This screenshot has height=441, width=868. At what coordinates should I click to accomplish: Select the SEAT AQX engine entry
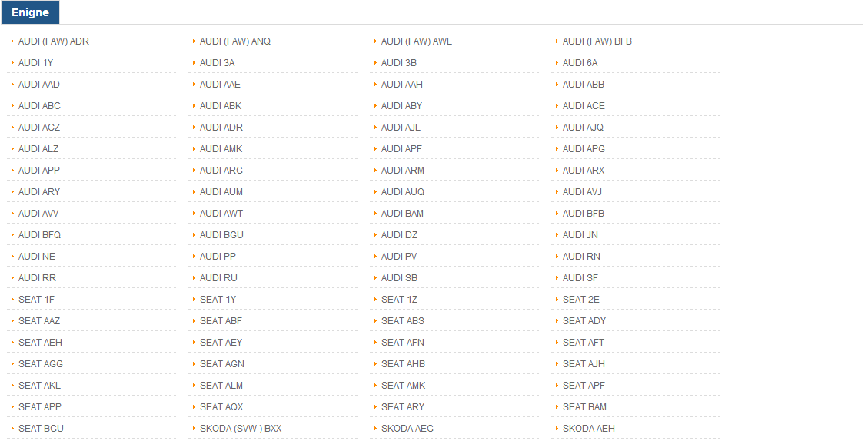point(221,406)
